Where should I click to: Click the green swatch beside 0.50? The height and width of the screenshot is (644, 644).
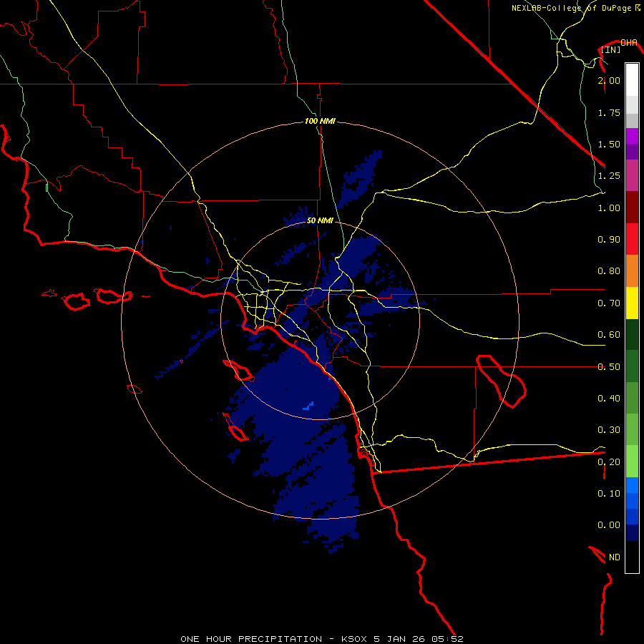point(632,366)
